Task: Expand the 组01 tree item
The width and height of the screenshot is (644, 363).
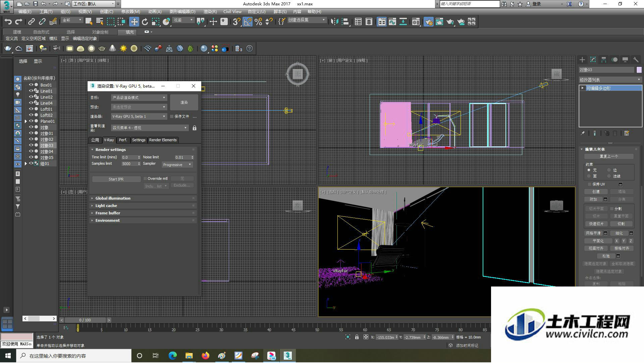Action: pos(26,164)
